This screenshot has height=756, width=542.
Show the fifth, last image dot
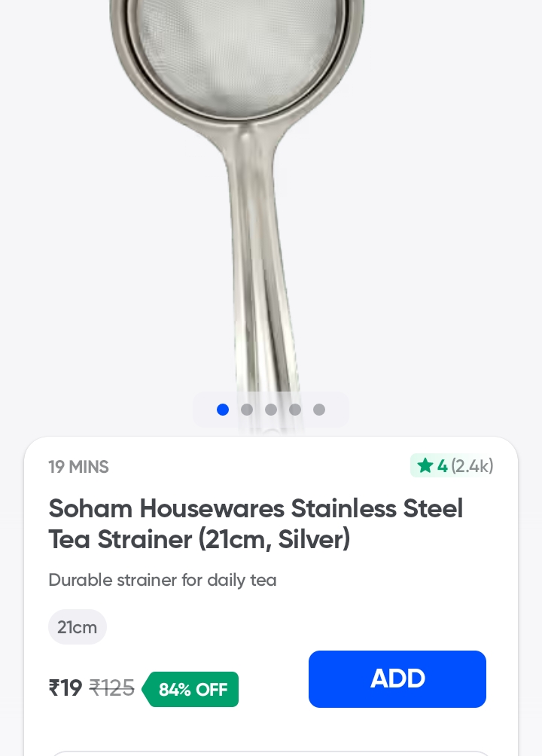[x=319, y=410]
